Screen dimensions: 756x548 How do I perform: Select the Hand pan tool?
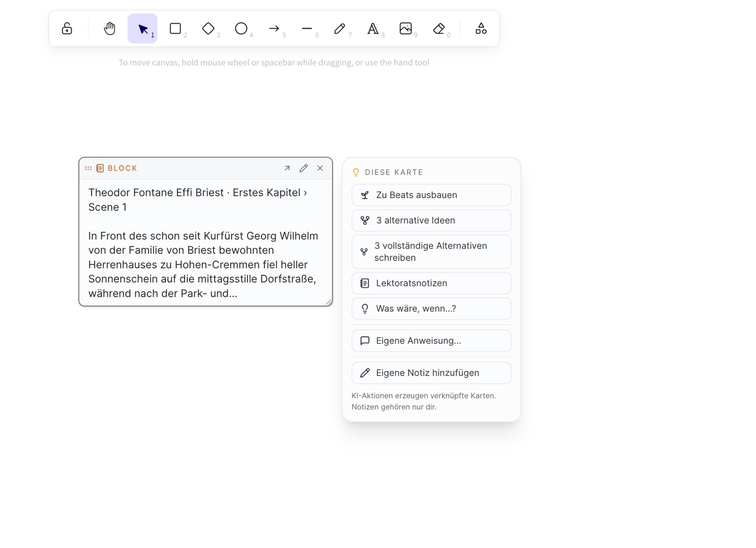(x=109, y=28)
